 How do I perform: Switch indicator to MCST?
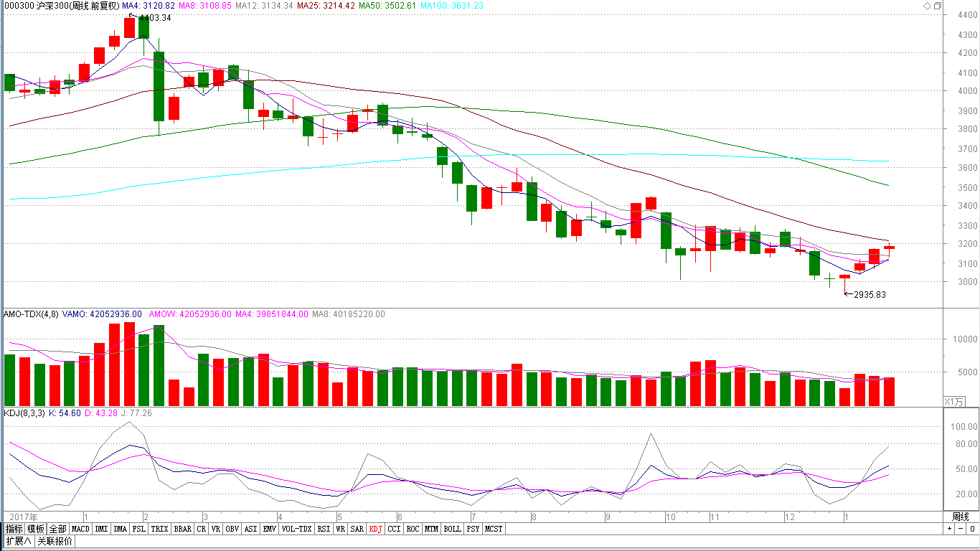494,529
